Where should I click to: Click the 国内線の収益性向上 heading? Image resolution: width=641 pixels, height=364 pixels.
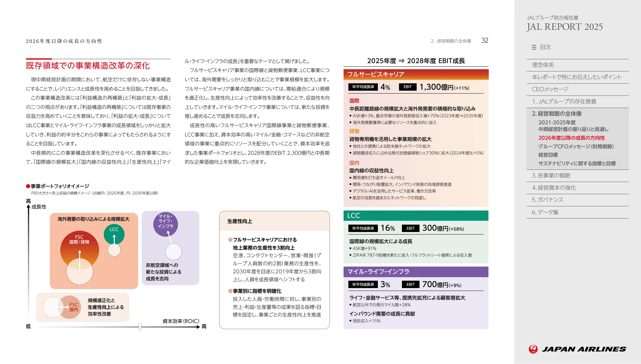coord(371,171)
